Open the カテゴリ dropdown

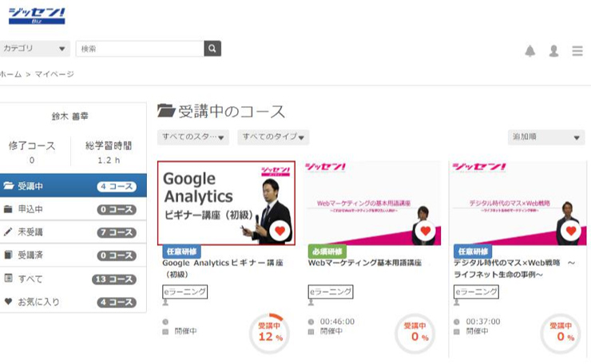(34, 49)
